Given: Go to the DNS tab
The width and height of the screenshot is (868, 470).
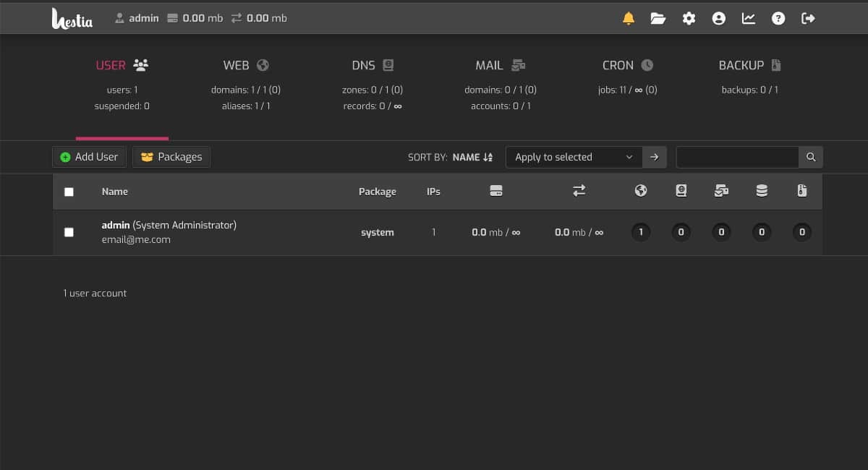Looking at the screenshot, I should (372, 65).
